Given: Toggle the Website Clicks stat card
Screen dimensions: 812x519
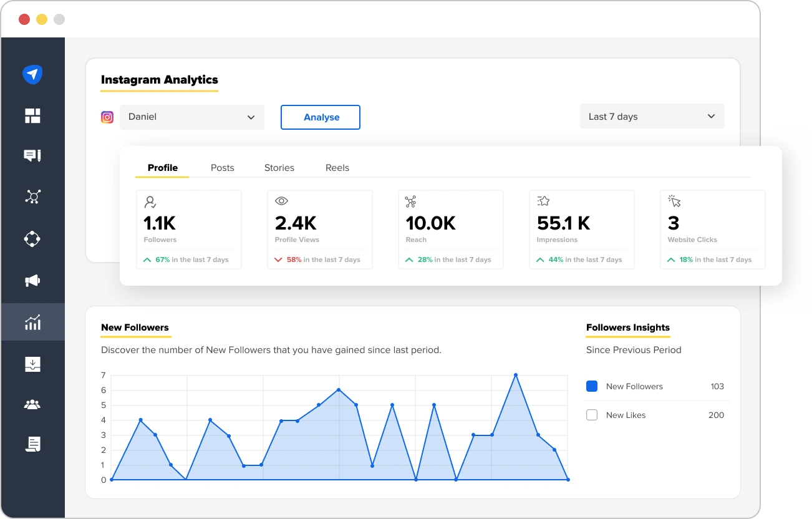Looking at the screenshot, I should (712, 229).
